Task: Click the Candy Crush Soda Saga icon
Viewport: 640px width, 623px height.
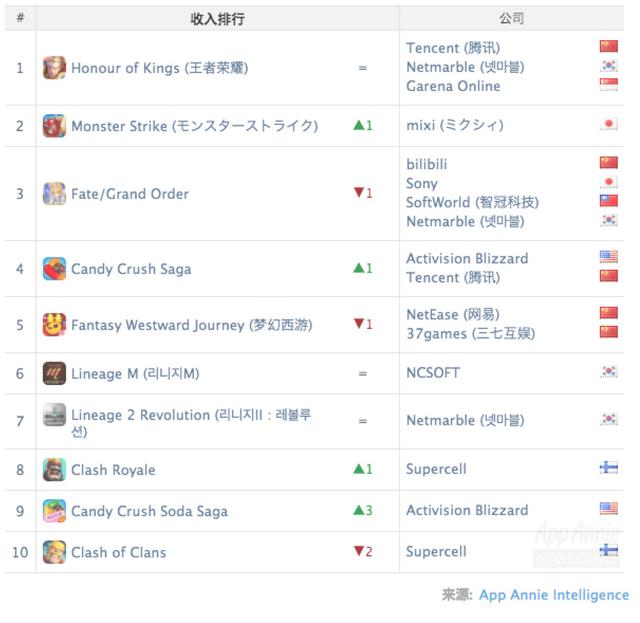Action: [54, 511]
